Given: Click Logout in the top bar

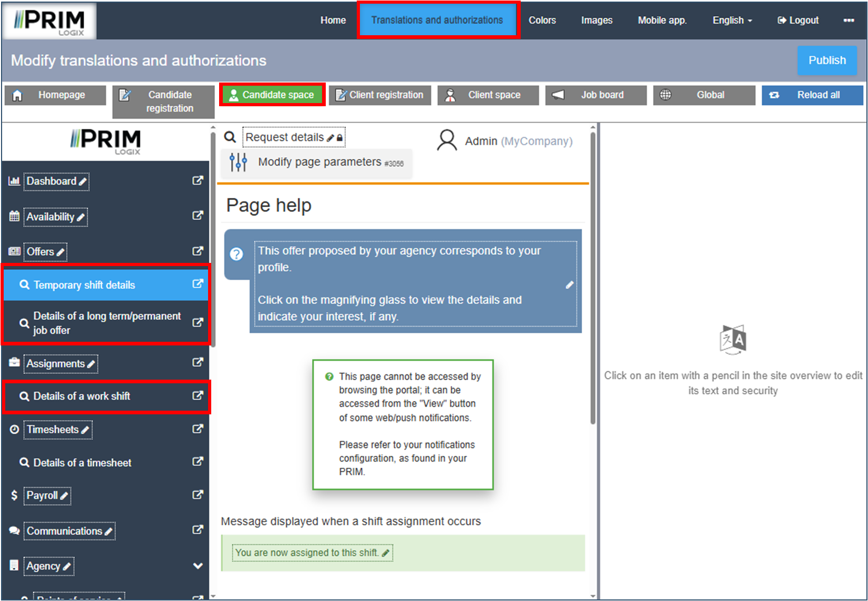Looking at the screenshot, I should [x=798, y=21].
